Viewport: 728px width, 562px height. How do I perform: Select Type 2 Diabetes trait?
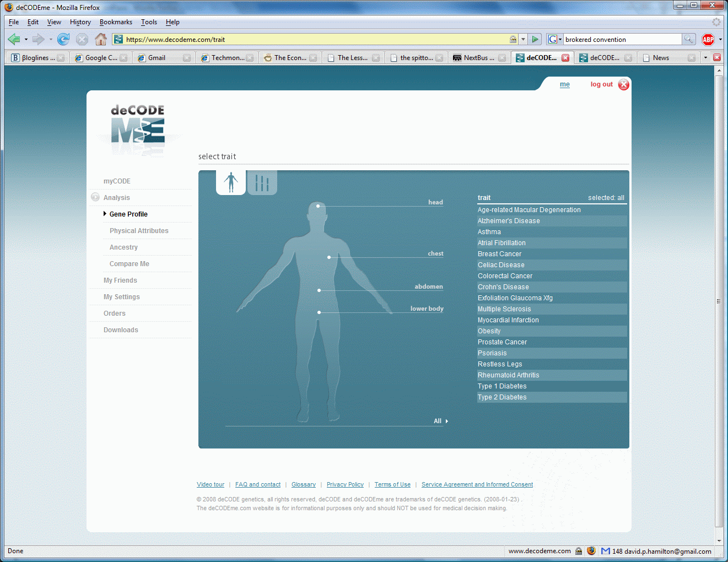tap(552, 397)
